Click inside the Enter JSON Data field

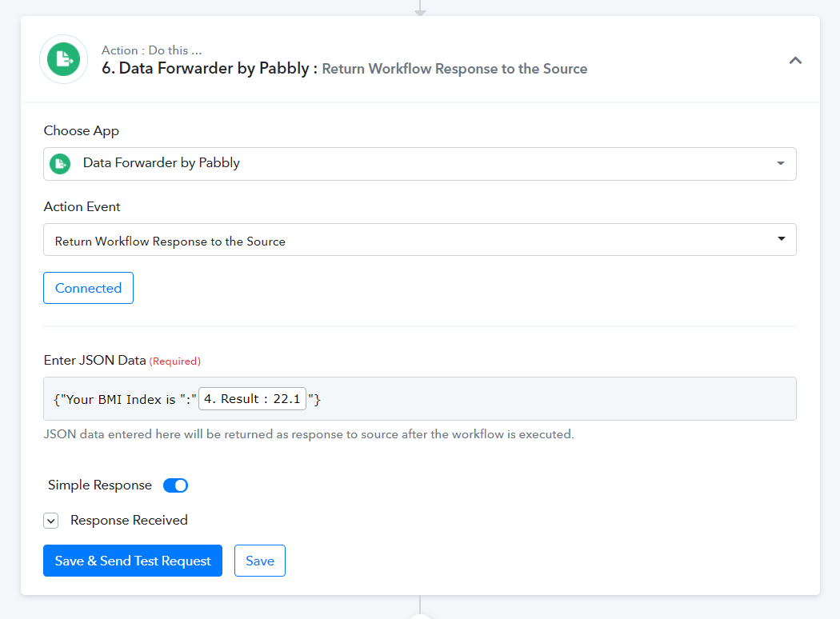[x=419, y=399]
